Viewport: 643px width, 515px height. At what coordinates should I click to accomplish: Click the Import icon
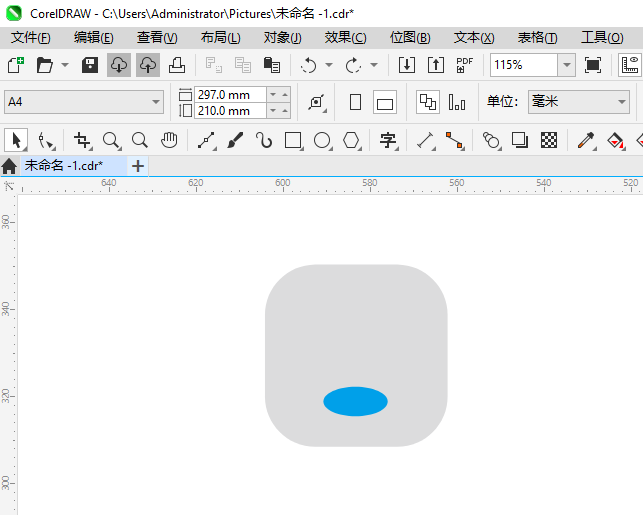click(407, 65)
